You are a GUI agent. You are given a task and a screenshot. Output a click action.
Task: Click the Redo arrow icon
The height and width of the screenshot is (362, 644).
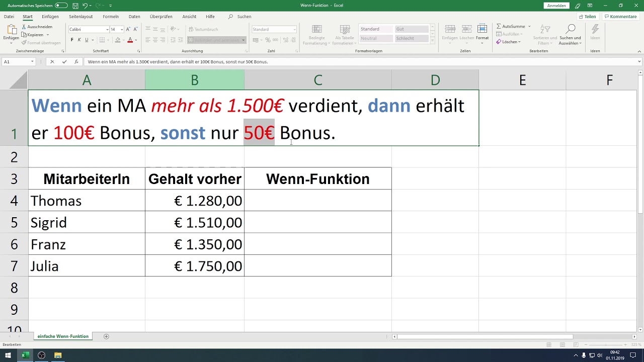[98, 6]
